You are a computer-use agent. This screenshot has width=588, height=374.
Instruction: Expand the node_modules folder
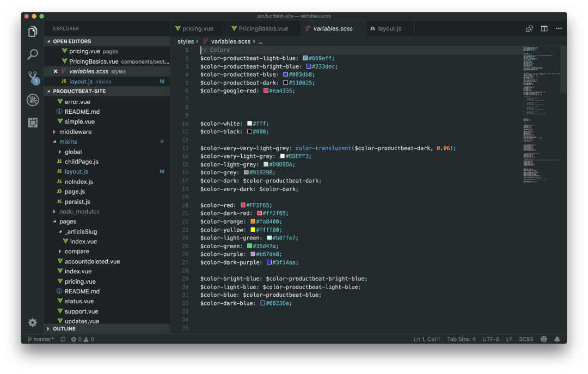coord(55,212)
